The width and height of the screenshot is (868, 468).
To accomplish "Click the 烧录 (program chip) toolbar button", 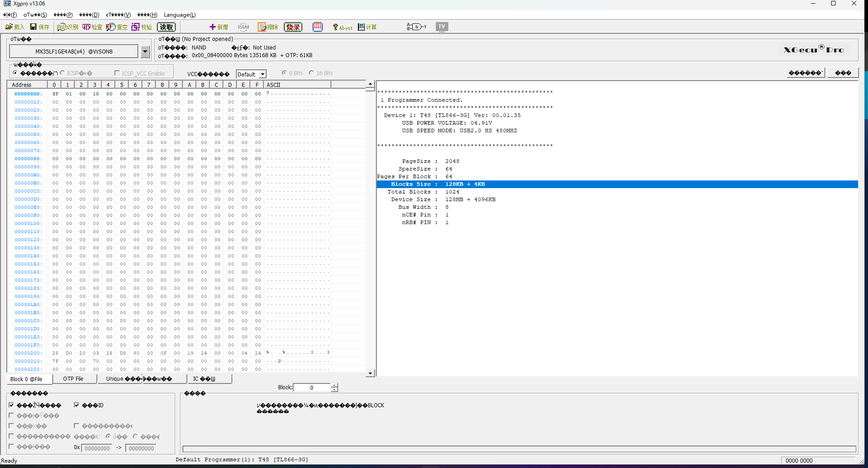I will click(293, 27).
